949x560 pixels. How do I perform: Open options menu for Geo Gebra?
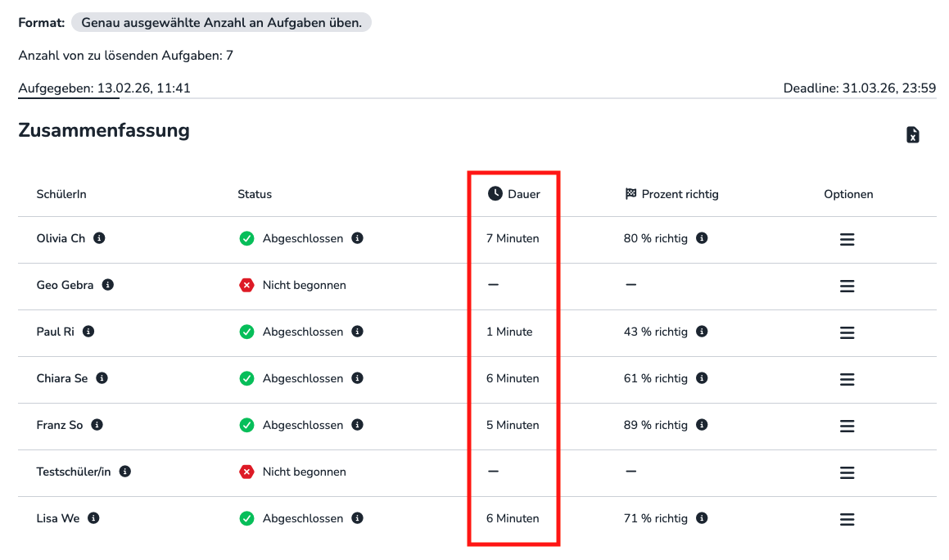coord(847,286)
